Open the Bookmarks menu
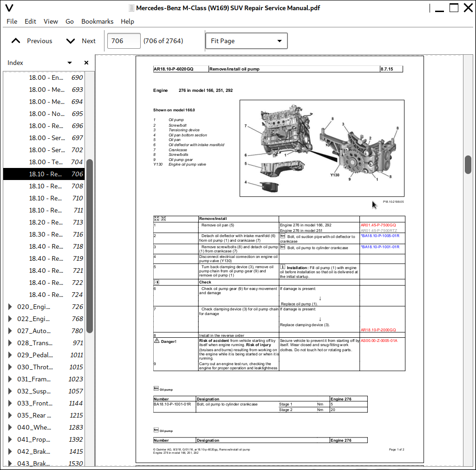Screen dimensions: 476x470 (97, 21)
